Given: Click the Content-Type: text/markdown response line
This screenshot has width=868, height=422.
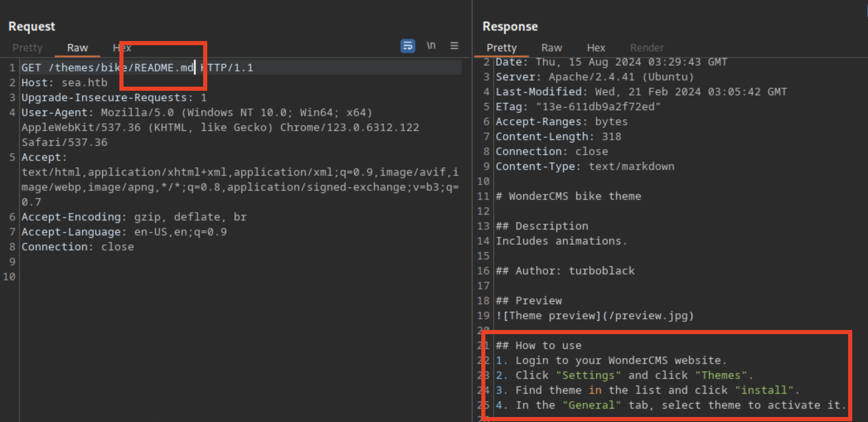Looking at the screenshot, I should click(585, 167).
